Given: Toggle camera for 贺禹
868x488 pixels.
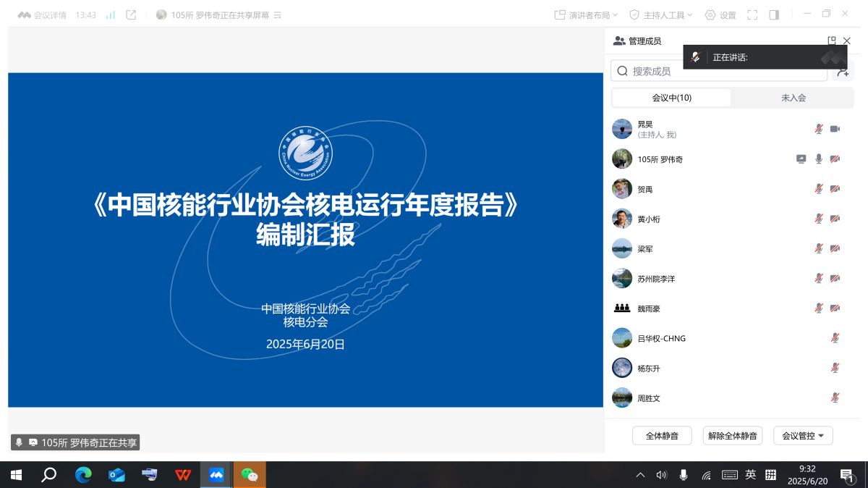Looking at the screenshot, I should coord(835,189).
